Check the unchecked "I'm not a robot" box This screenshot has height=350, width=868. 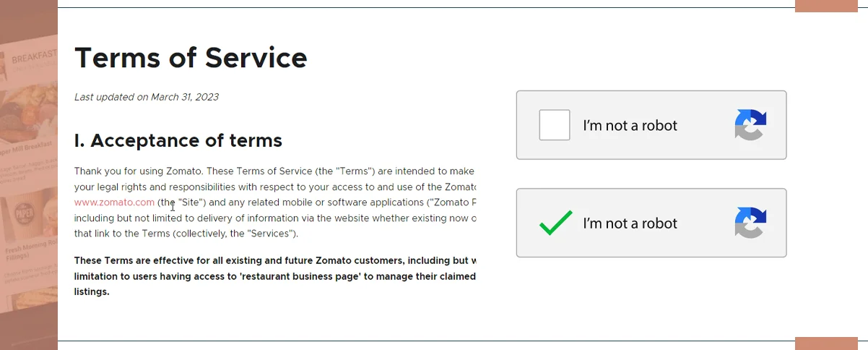[555, 125]
